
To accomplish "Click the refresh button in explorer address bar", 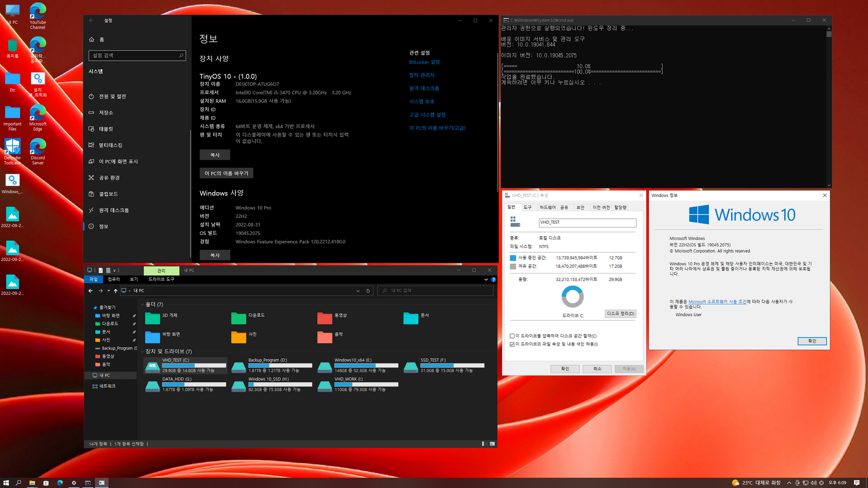I will point(368,291).
